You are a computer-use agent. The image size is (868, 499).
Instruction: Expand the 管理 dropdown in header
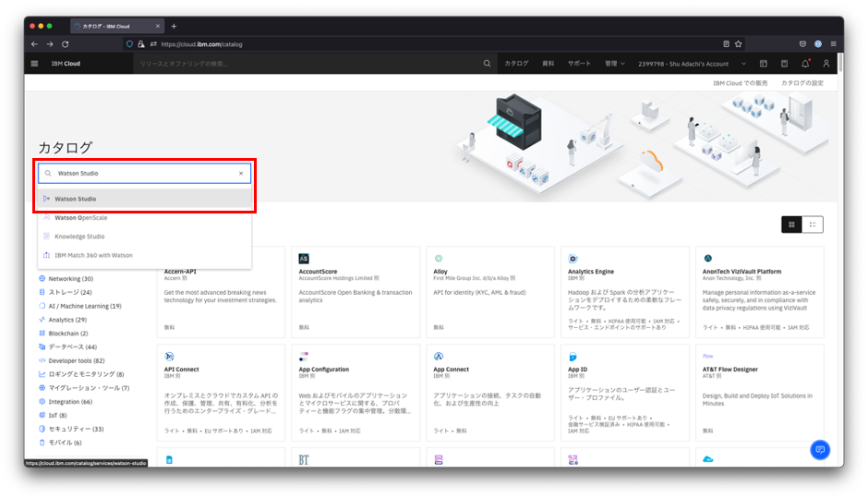tap(614, 64)
